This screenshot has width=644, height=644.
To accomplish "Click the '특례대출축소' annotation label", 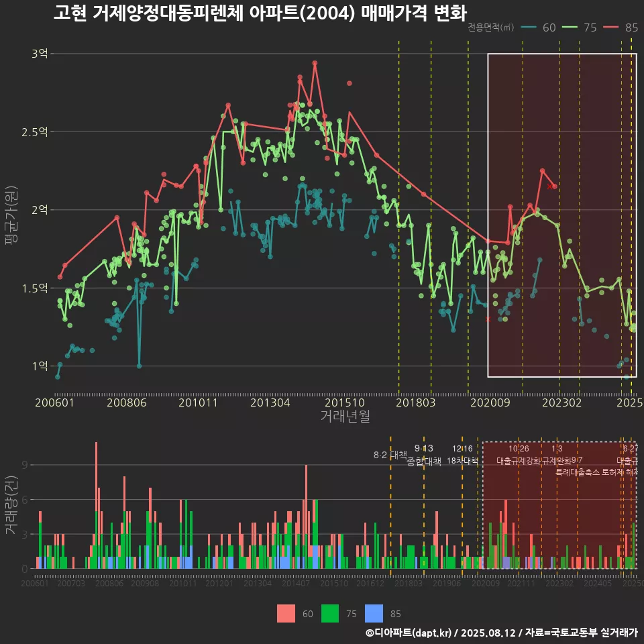I will pos(578,472).
